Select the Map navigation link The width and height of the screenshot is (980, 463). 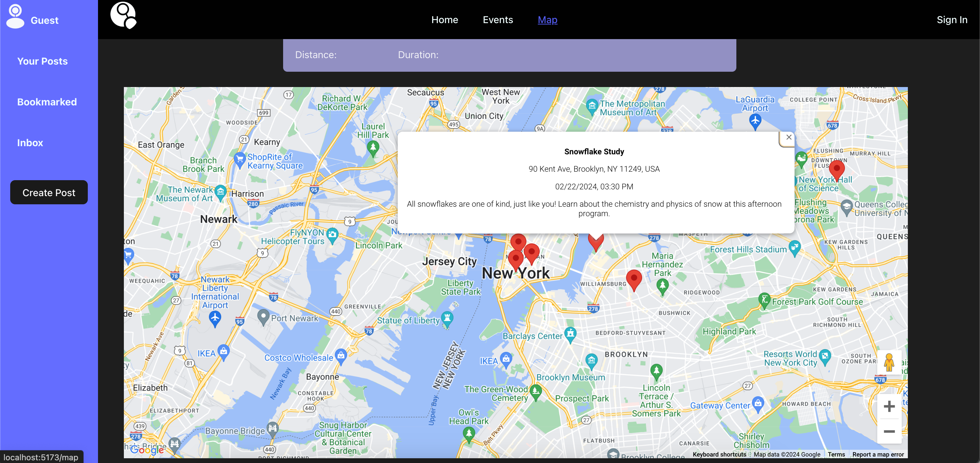[x=547, y=20]
